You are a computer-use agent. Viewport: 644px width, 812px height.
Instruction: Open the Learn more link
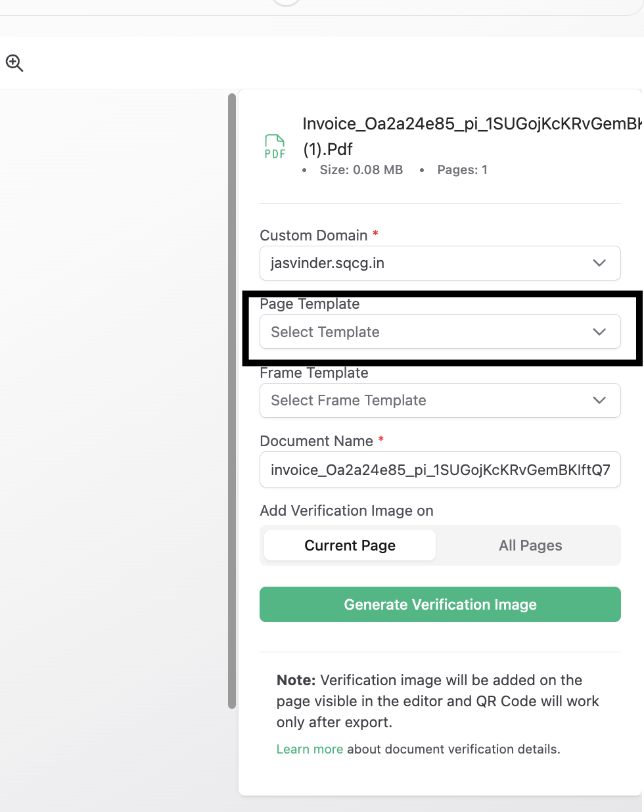coord(310,749)
